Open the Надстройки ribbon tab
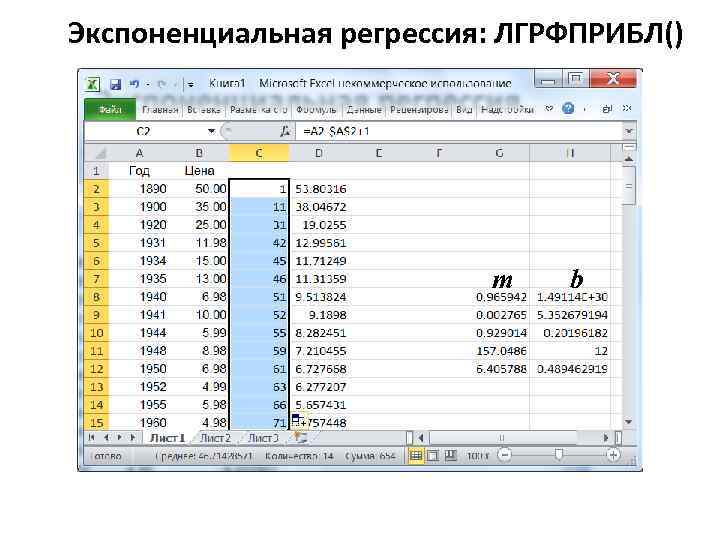Image resolution: width=720 pixels, height=540 pixels. (x=507, y=110)
